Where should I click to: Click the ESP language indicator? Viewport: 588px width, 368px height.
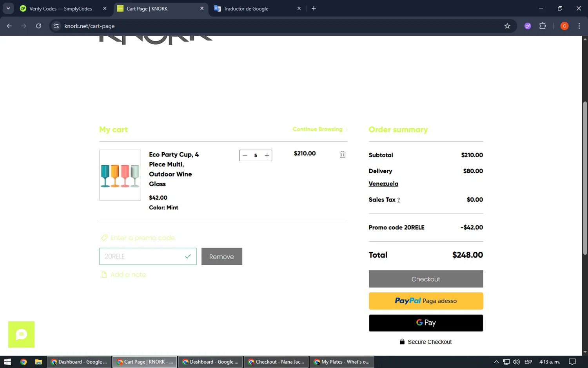pos(528,362)
